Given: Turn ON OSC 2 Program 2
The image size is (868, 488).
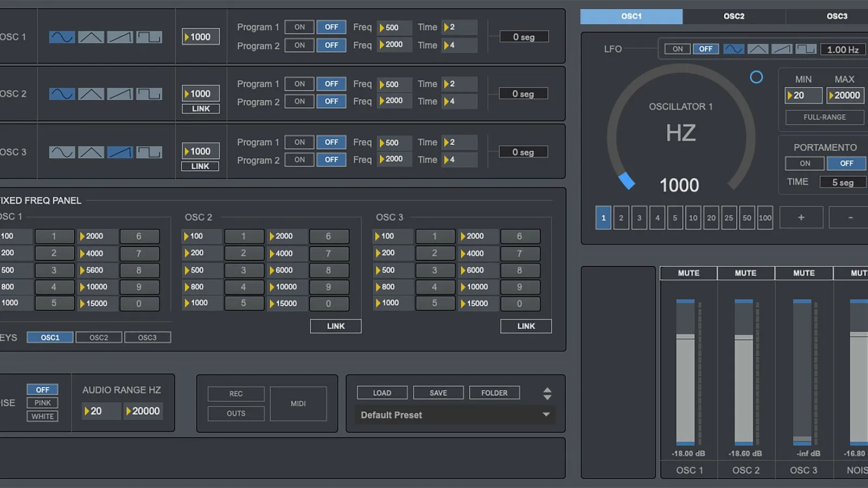Looking at the screenshot, I should [x=299, y=101].
